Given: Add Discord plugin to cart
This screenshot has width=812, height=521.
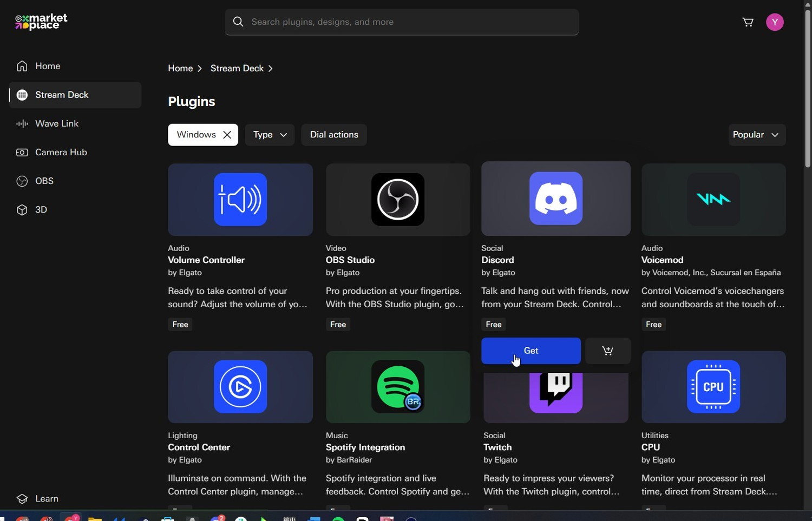Looking at the screenshot, I should [x=607, y=351].
